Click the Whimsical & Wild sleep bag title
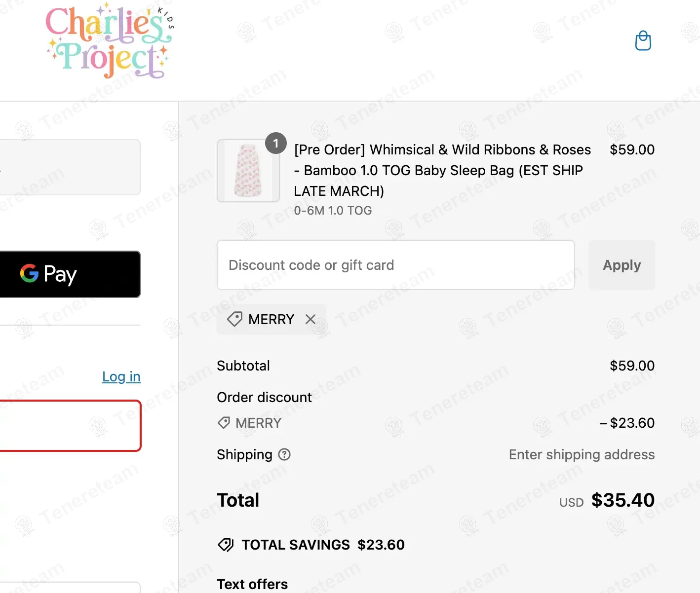This screenshot has width=700, height=593. pyautogui.click(x=442, y=170)
